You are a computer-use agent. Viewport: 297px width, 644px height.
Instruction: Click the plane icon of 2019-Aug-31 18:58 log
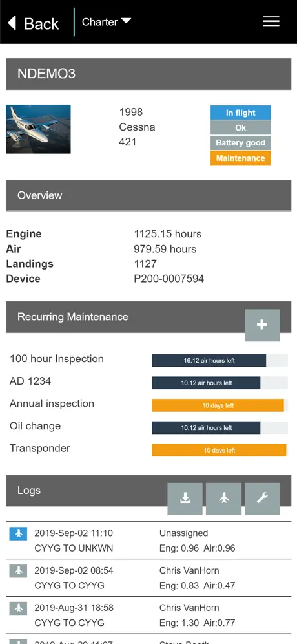pos(19,608)
